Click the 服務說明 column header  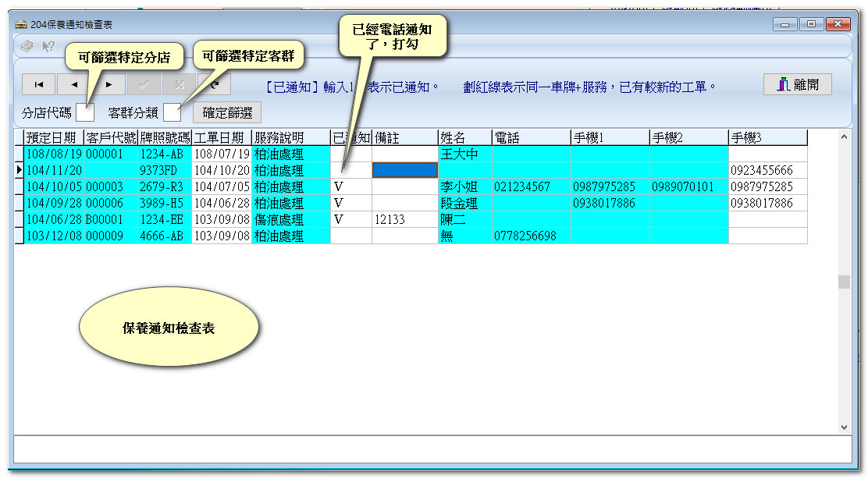(290, 138)
